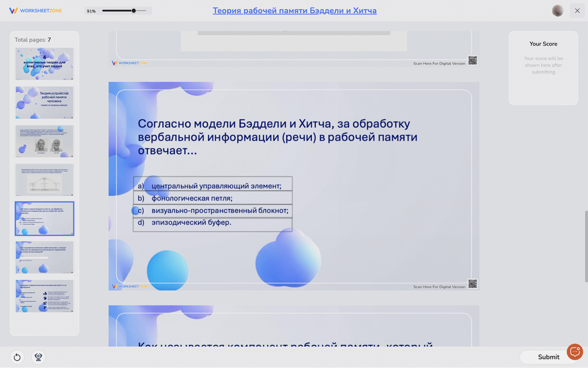Adjust the 91% zoom slider

coord(124,11)
